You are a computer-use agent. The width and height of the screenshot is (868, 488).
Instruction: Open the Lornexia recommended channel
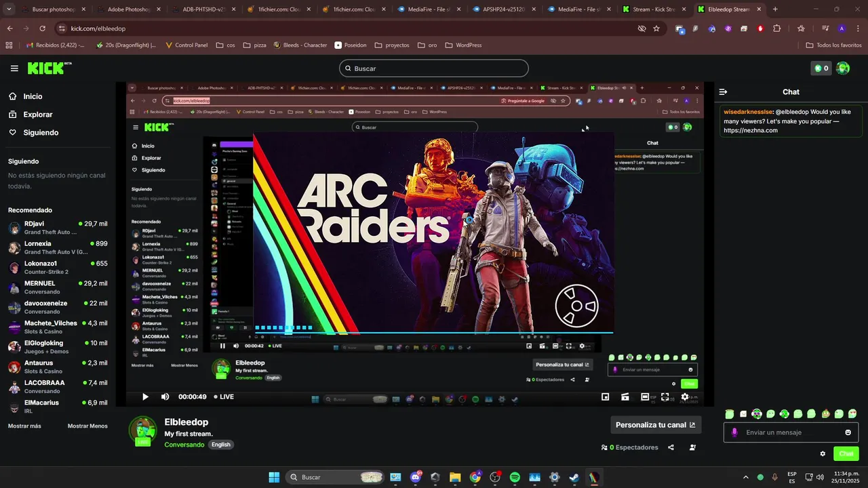point(58,247)
